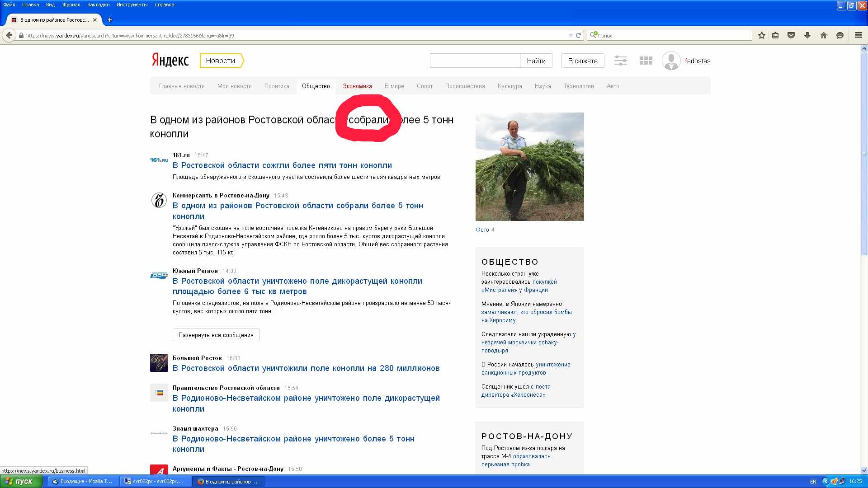Go to home page via house icon

824,35
